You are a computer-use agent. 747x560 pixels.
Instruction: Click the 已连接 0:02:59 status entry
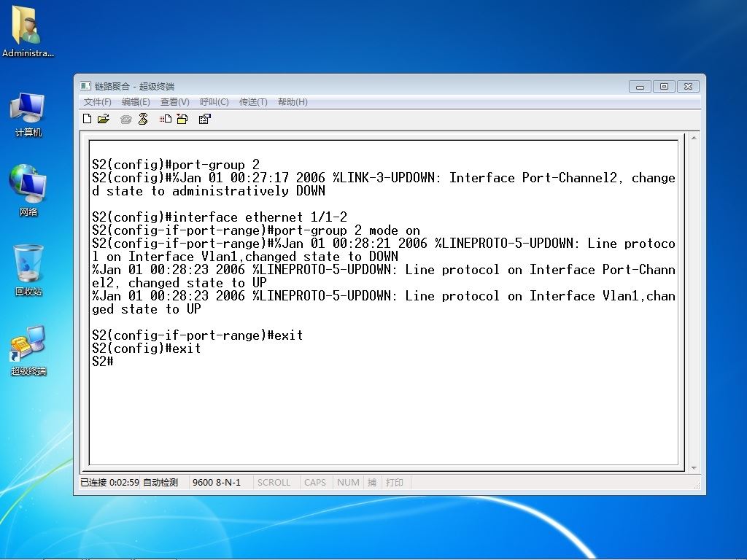click(109, 483)
